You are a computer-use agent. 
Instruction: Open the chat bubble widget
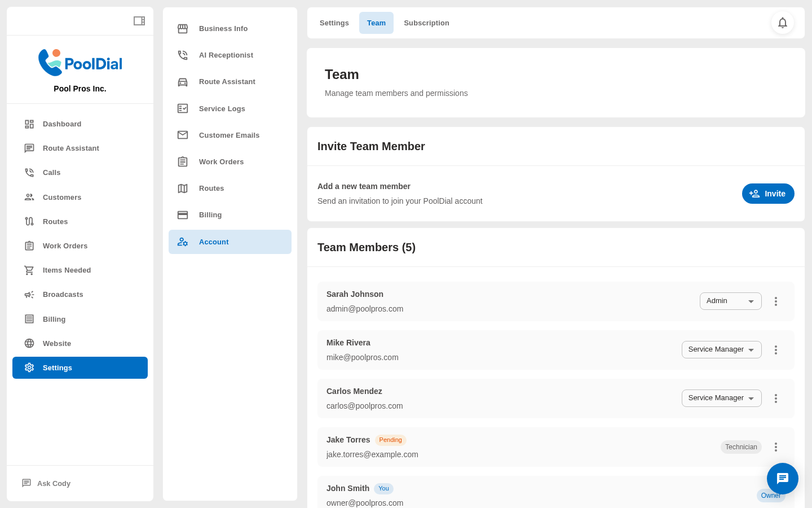click(x=782, y=479)
